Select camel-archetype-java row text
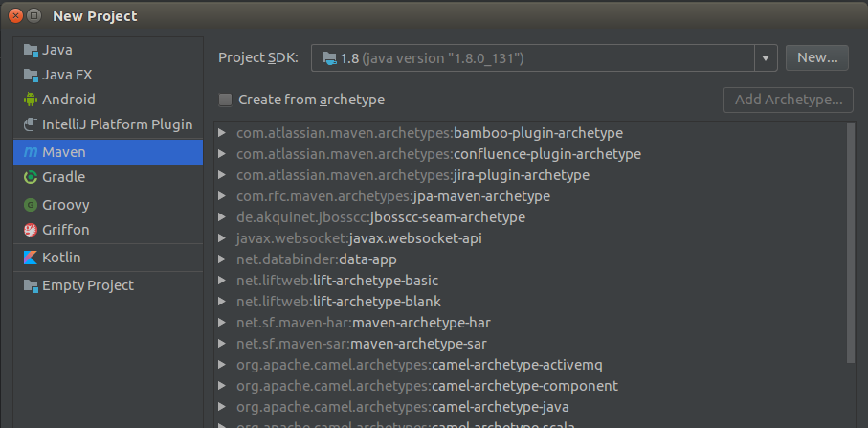Screen dimensions: 868x428 click(403, 408)
